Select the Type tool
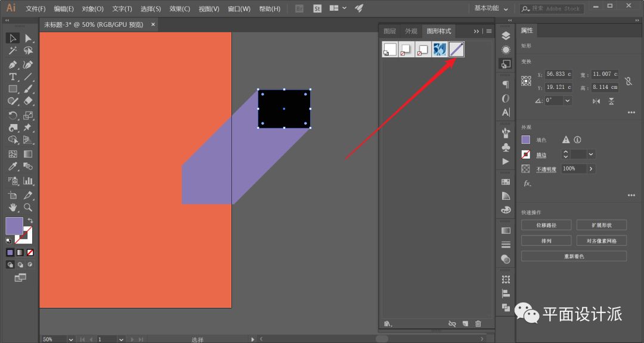The image size is (644, 343). tap(13, 77)
